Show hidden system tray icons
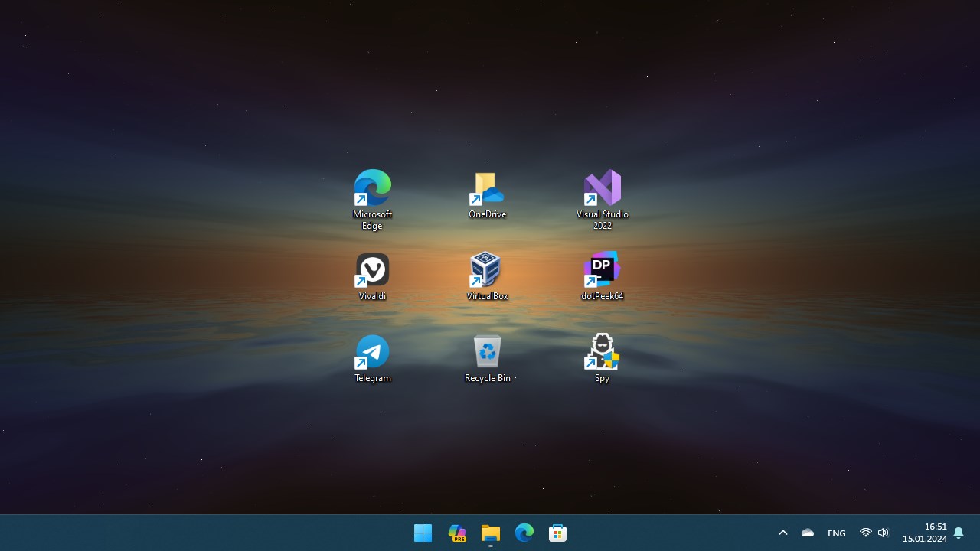980x551 pixels. pyautogui.click(x=783, y=533)
